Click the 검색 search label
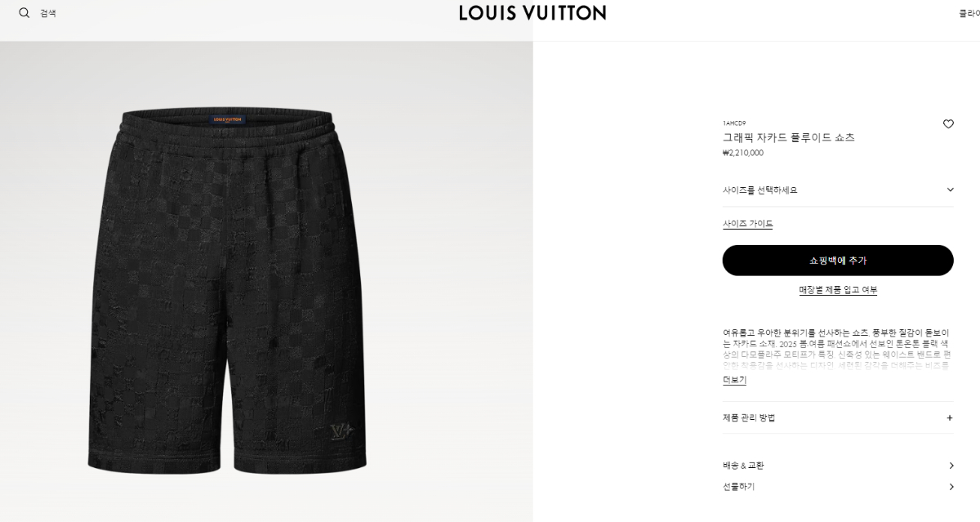The height and width of the screenshot is (522, 980). coord(48,13)
